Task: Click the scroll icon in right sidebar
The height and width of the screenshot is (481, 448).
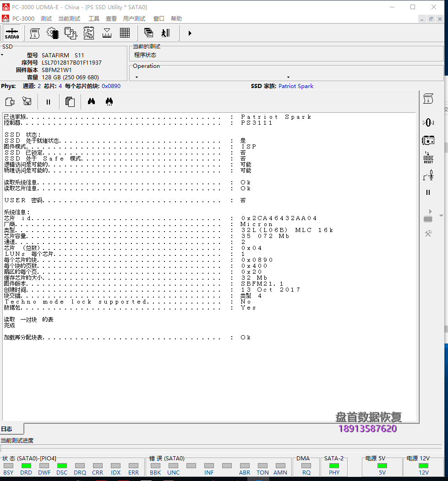Action: point(428,99)
